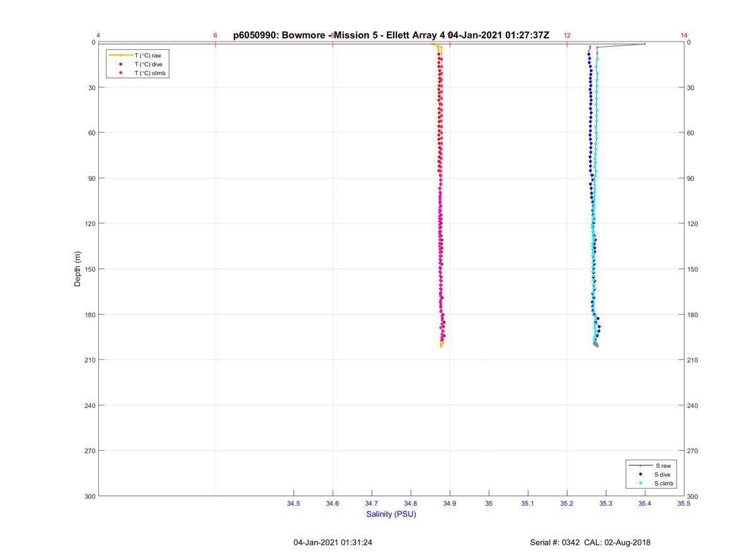Click the salinity tick label 34.7
Image resolution: width=756 pixels, height=558 pixels.
pyautogui.click(x=372, y=503)
